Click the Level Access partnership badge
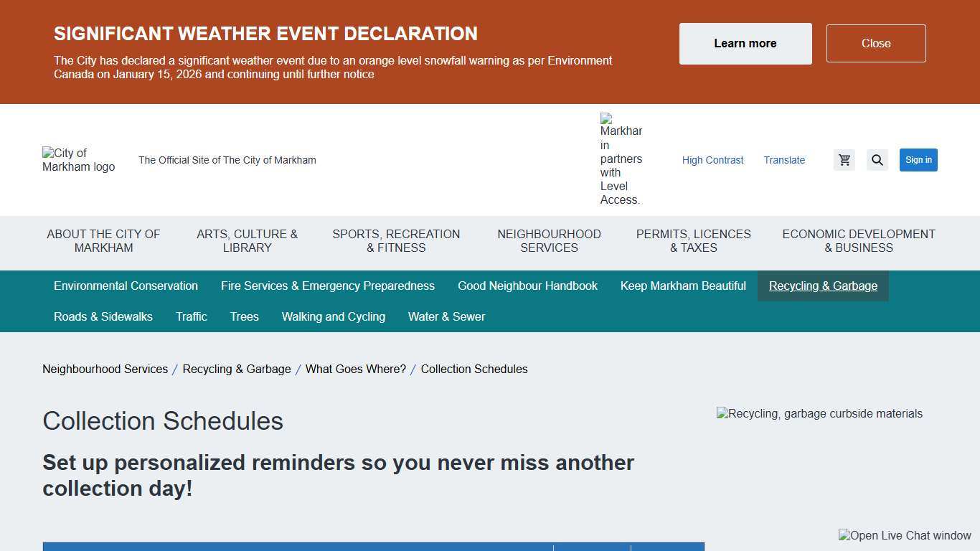Image resolution: width=980 pixels, height=551 pixels. click(x=620, y=159)
